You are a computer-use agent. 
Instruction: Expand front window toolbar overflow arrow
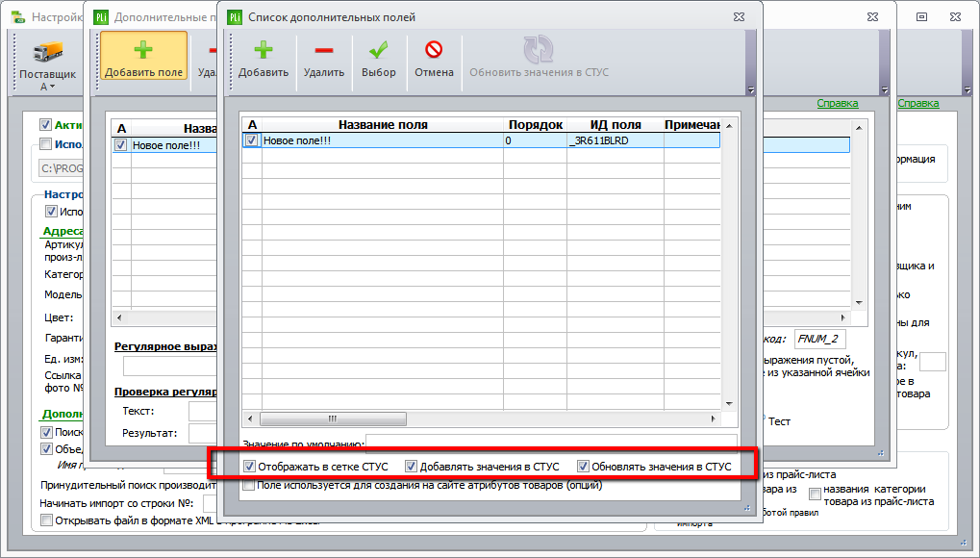click(750, 90)
